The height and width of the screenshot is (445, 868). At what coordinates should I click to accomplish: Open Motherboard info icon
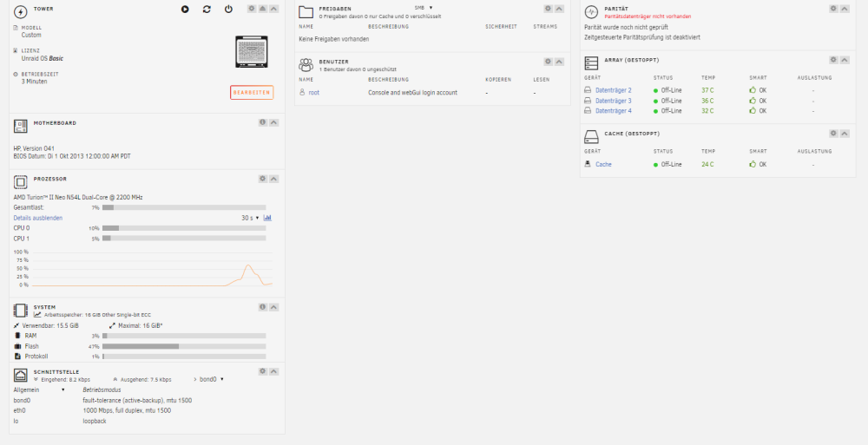[263, 122]
